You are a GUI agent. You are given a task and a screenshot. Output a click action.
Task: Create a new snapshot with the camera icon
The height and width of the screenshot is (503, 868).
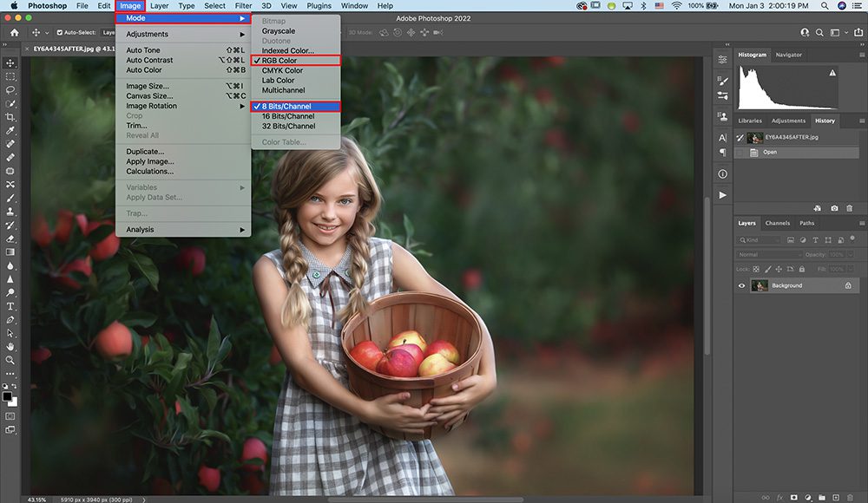(x=834, y=208)
